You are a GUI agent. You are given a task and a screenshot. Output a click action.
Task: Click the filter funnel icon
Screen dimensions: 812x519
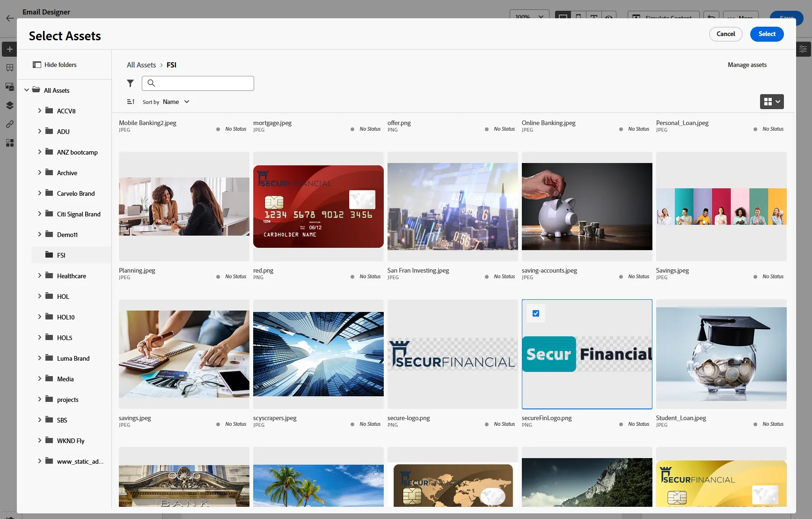click(x=130, y=83)
